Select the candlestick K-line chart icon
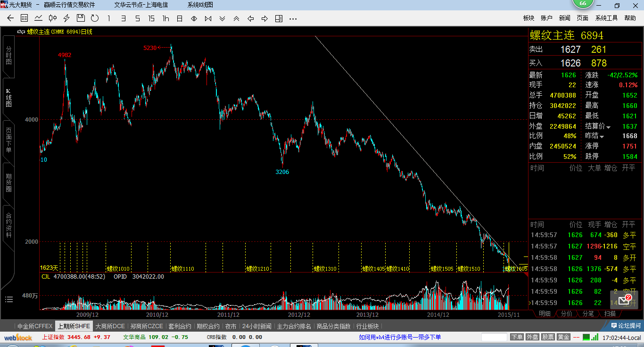 [53, 18]
